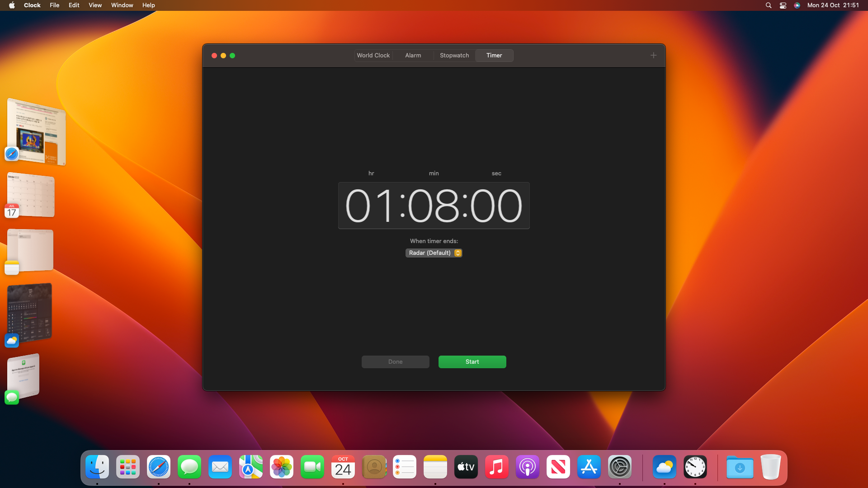Select Radar Default sound dropdown

point(434,253)
